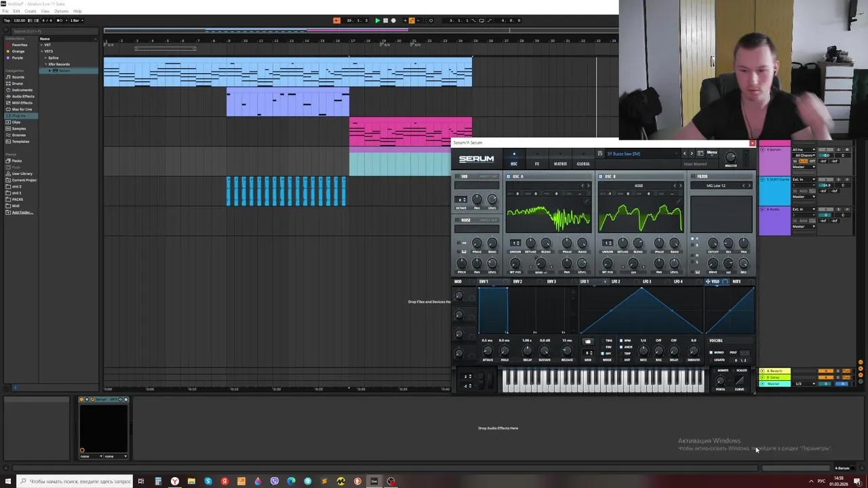Start playback with the Ableton play button
The image size is (868, 488).
378,20
